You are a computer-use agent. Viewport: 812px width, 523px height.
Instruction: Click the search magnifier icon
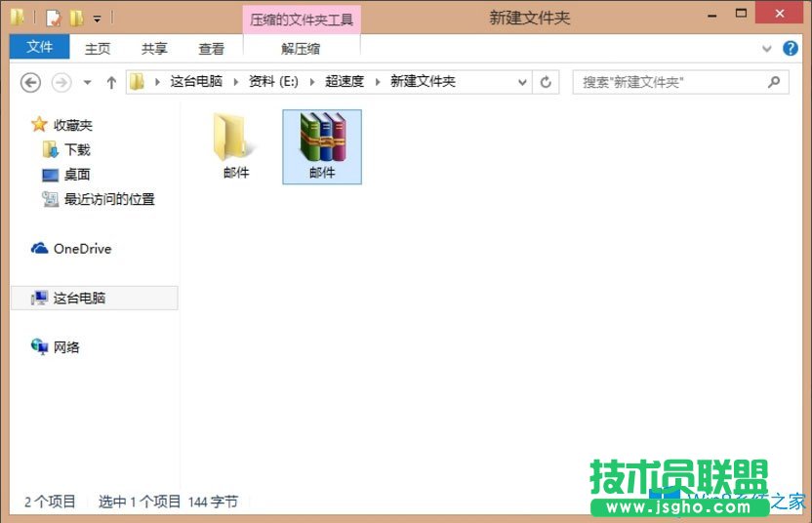774,82
